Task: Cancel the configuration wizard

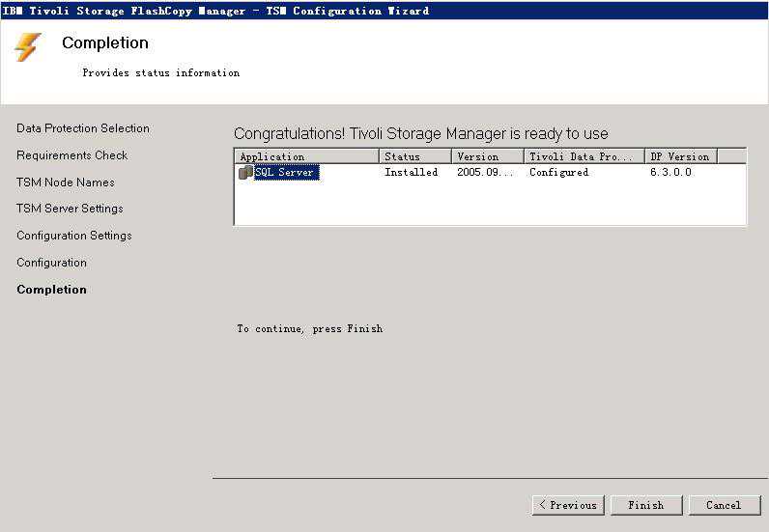Action: pyautogui.click(x=723, y=505)
